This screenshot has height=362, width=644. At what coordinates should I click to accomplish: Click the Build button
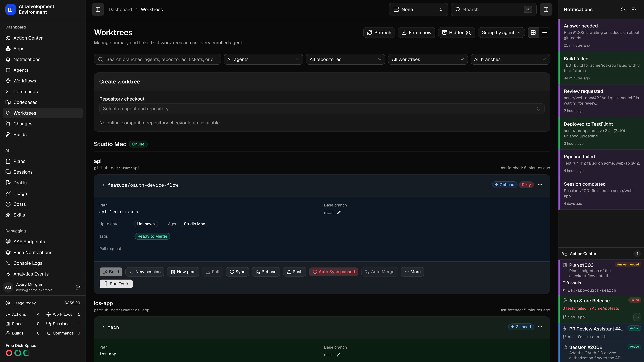click(x=111, y=272)
